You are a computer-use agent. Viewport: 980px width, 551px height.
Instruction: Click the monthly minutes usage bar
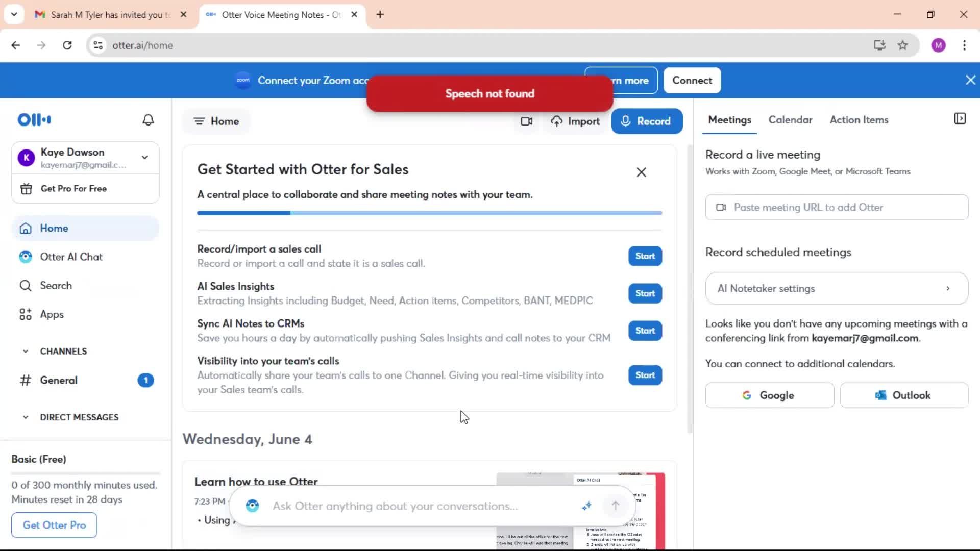click(x=86, y=473)
